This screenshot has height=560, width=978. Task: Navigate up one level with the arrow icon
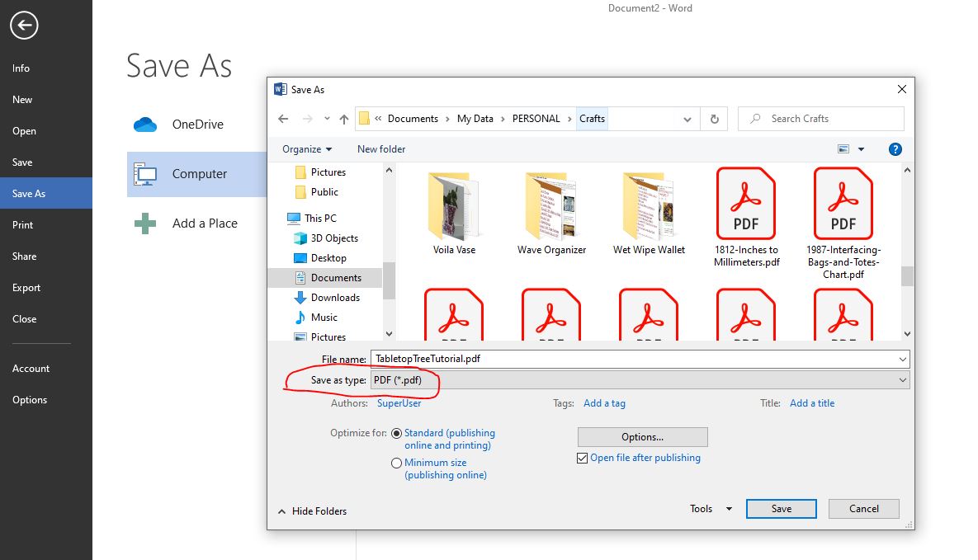point(344,119)
